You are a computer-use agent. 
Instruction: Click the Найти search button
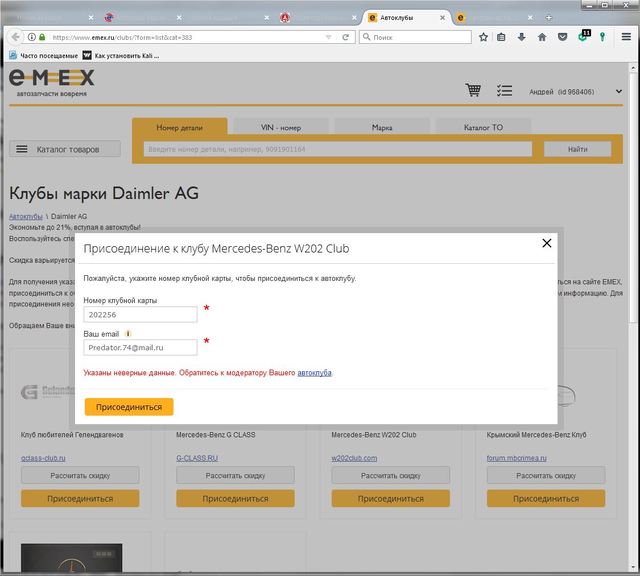click(x=577, y=149)
